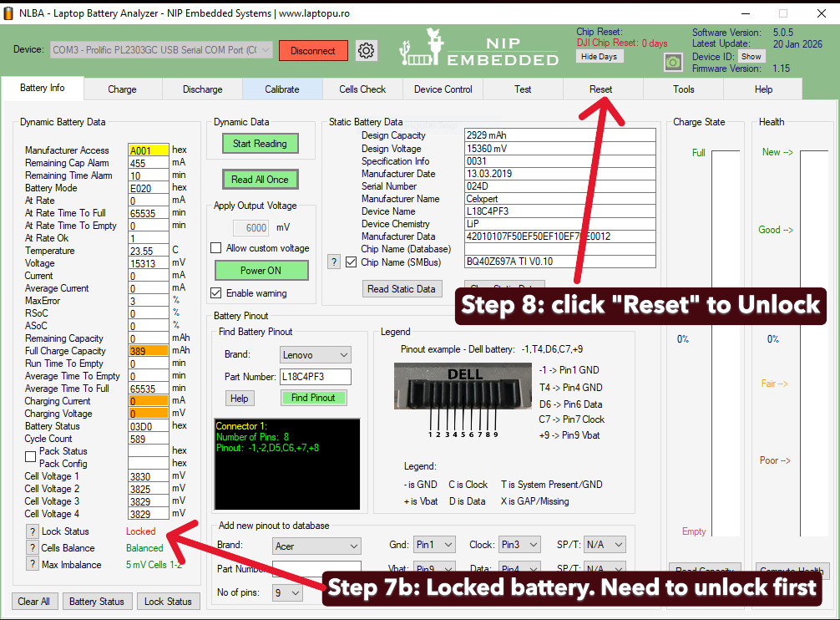Click the green Balanced status text
The width and height of the screenshot is (840, 620).
[x=144, y=547]
